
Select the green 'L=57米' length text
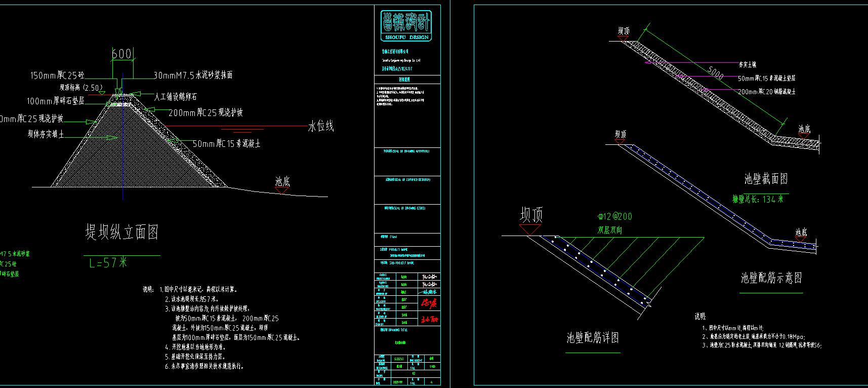point(108,262)
